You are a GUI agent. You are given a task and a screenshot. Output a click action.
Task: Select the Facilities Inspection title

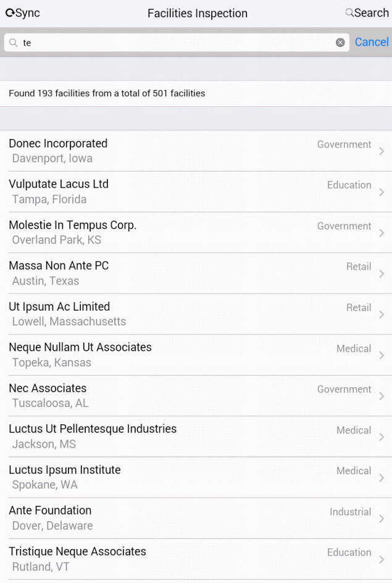198,14
